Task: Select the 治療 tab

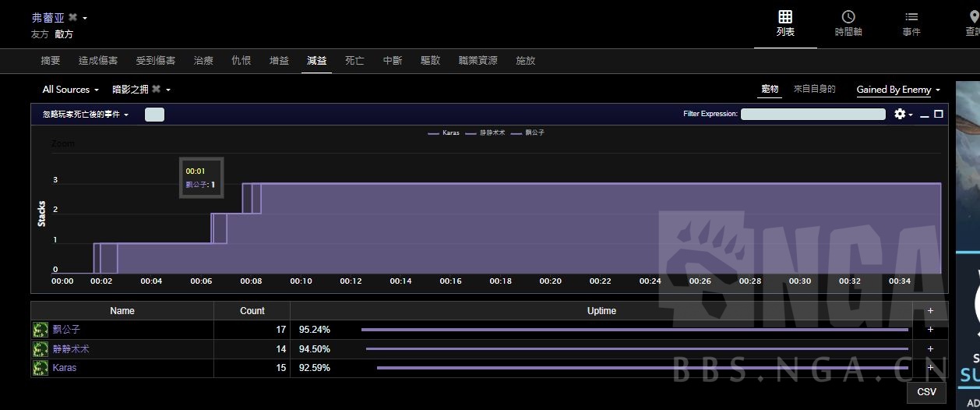Action: coord(203,61)
